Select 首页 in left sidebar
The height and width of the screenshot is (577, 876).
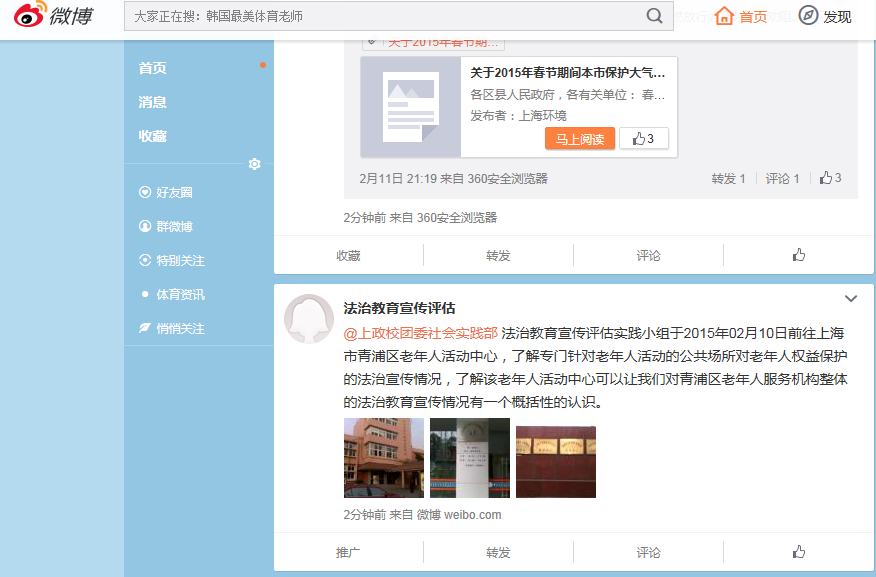pos(153,68)
